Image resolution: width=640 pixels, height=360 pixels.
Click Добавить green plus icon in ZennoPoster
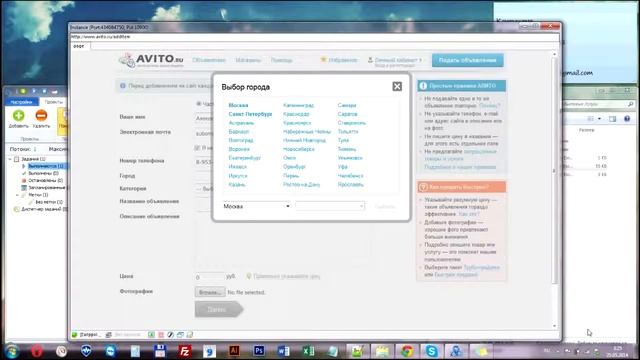point(18,119)
